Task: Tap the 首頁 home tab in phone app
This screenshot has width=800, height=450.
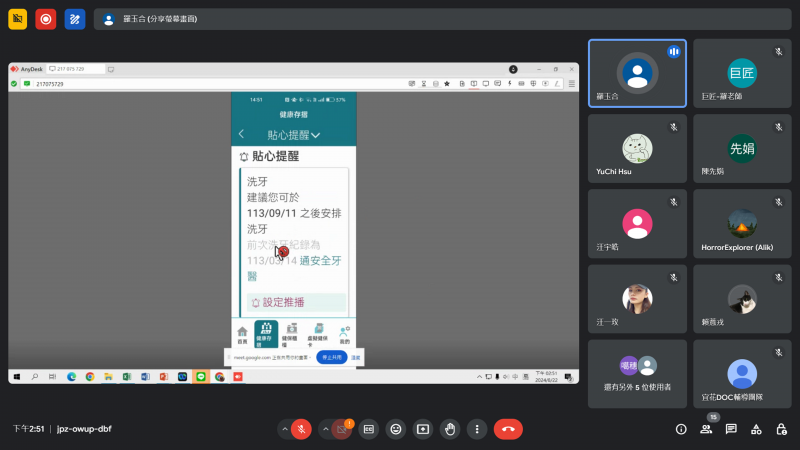Action: point(242,335)
